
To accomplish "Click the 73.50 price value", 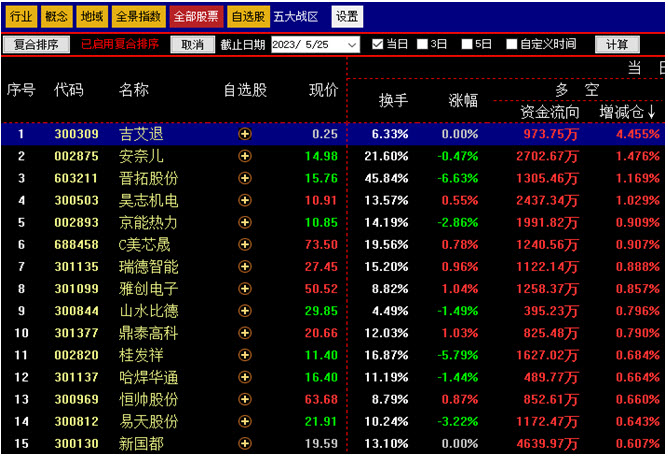I will pos(321,245).
